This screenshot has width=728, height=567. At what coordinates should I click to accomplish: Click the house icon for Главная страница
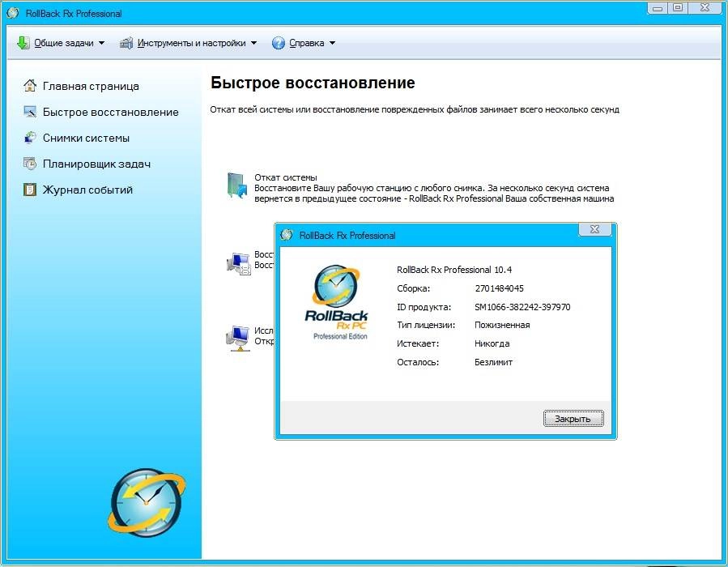[30, 85]
